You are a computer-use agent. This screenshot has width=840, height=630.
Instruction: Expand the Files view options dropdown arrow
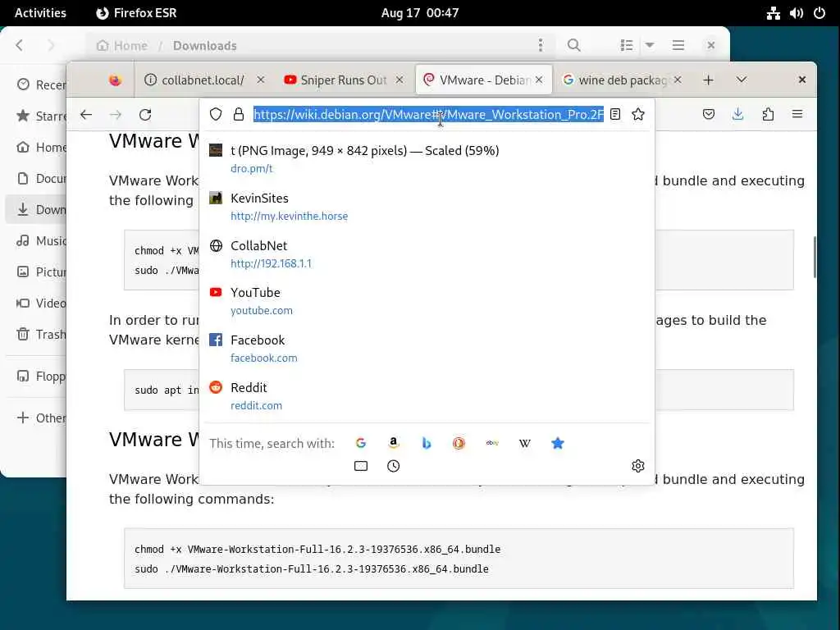[x=650, y=46]
